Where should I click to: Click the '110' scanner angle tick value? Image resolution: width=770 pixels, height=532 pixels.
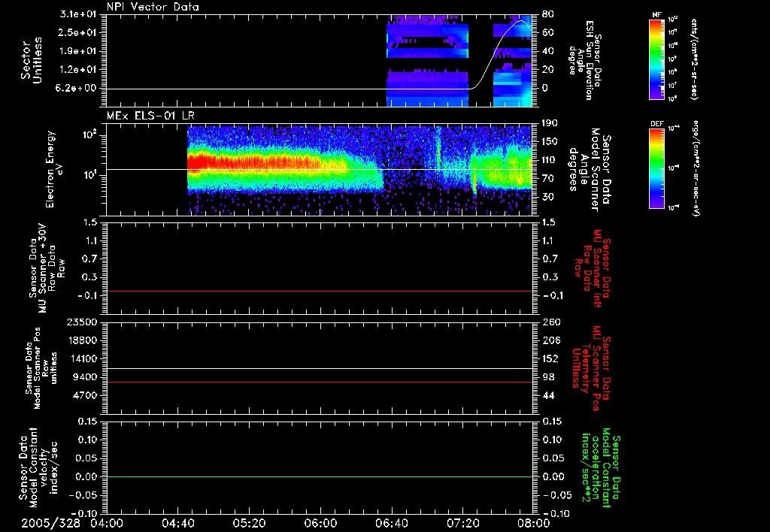tap(550, 160)
